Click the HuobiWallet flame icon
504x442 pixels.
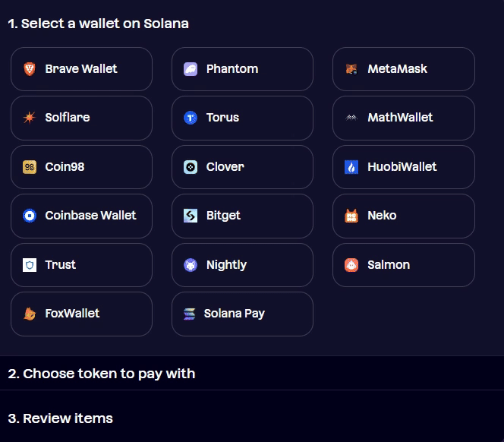click(x=351, y=167)
